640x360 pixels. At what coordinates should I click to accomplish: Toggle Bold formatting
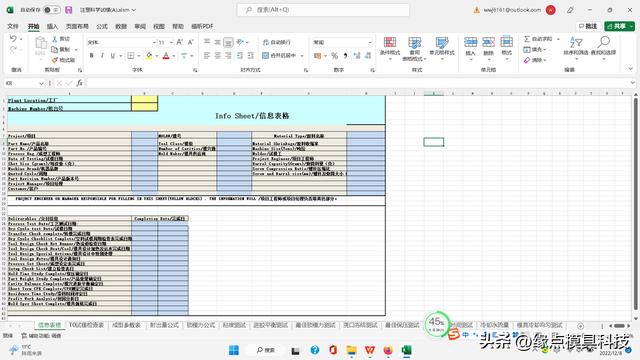(91, 56)
